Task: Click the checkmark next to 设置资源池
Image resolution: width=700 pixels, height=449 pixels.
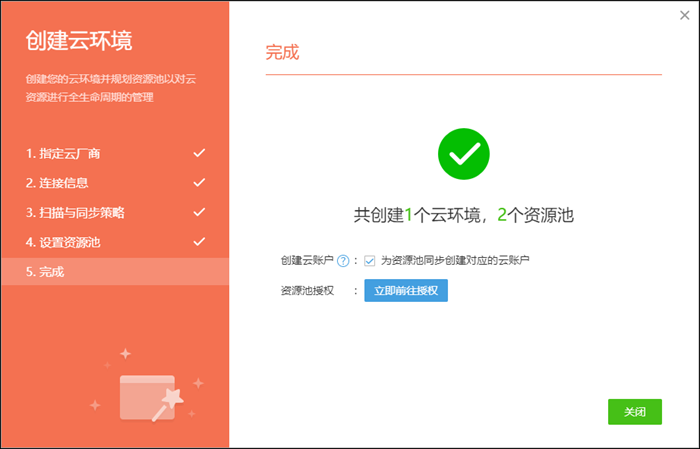Action: tap(199, 242)
